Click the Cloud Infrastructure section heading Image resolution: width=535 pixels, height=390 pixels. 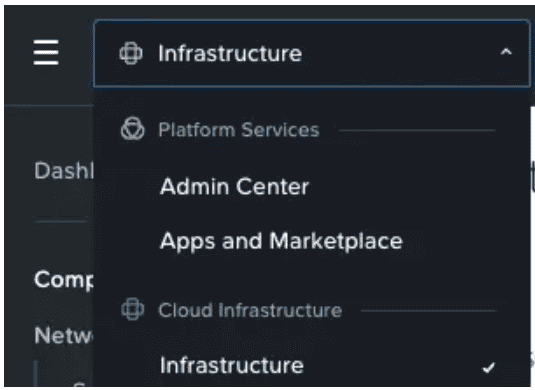coord(250,310)
